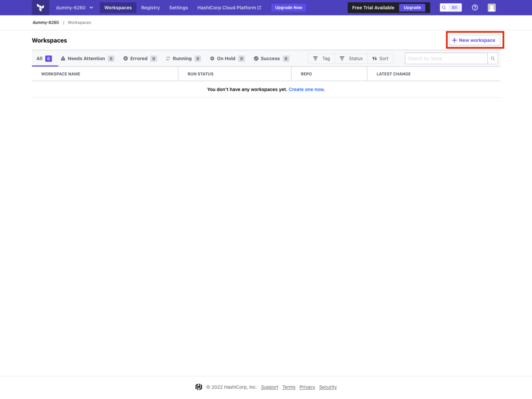The height and width of the screenshot is (399, 532).
Task: Click the Terraform logo icon
Action: [x=40, y=8]
